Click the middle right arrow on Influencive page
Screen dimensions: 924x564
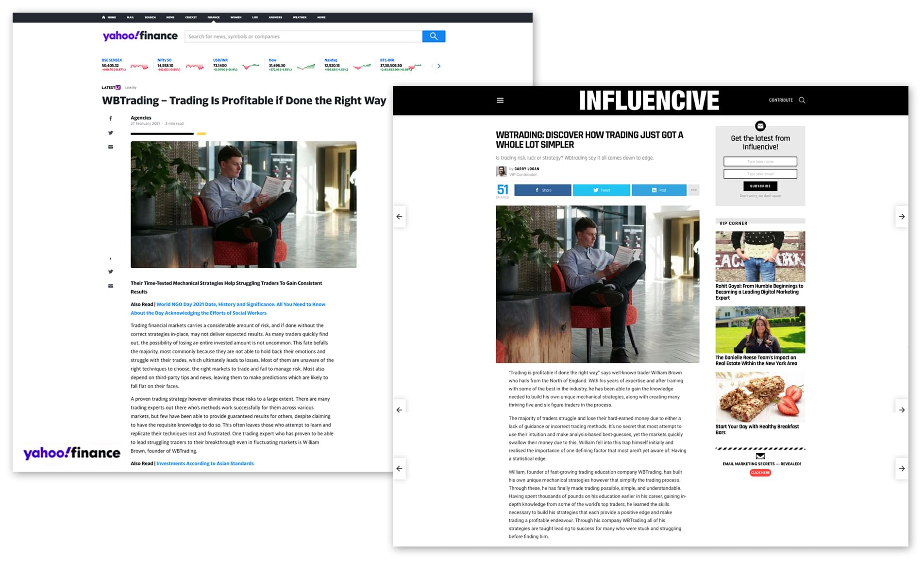click(x=902, y=410)
